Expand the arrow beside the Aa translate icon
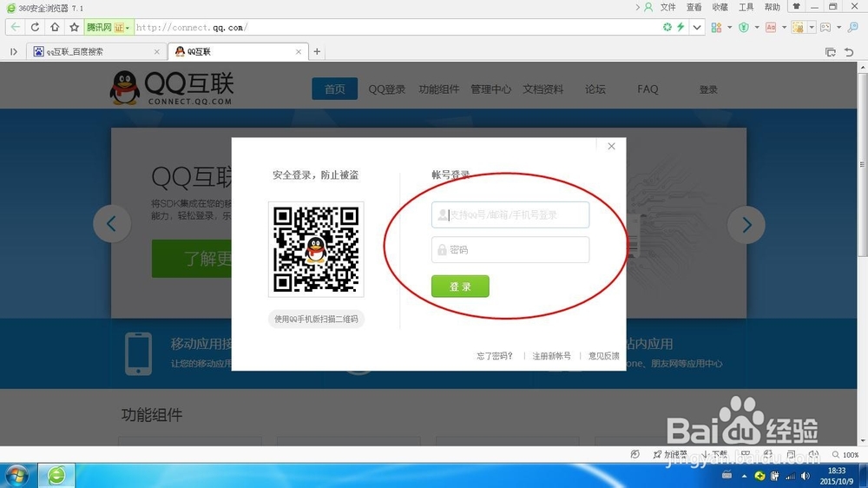Screen dimensions: 868x488 784,27
